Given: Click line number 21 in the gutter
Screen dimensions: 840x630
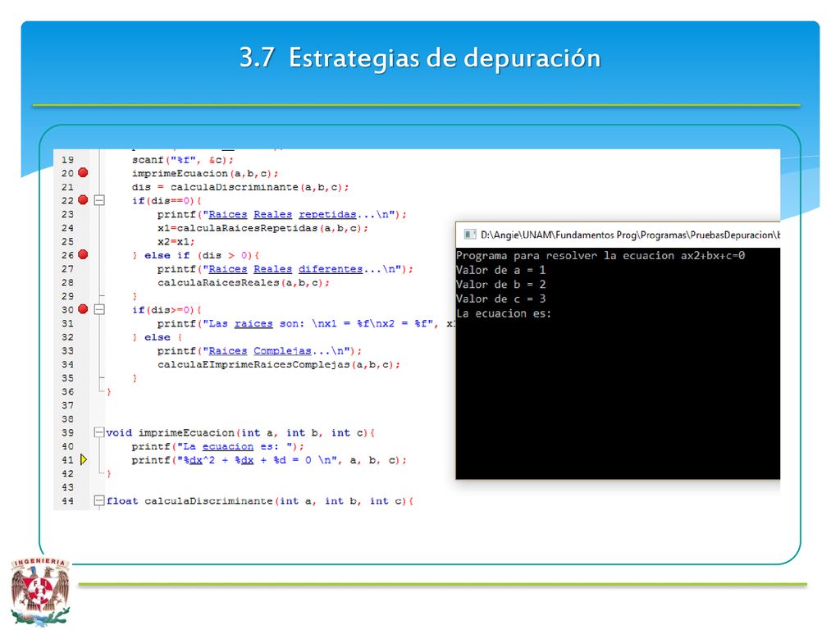Looking at the screenshot, I should [x=67, y=187].
